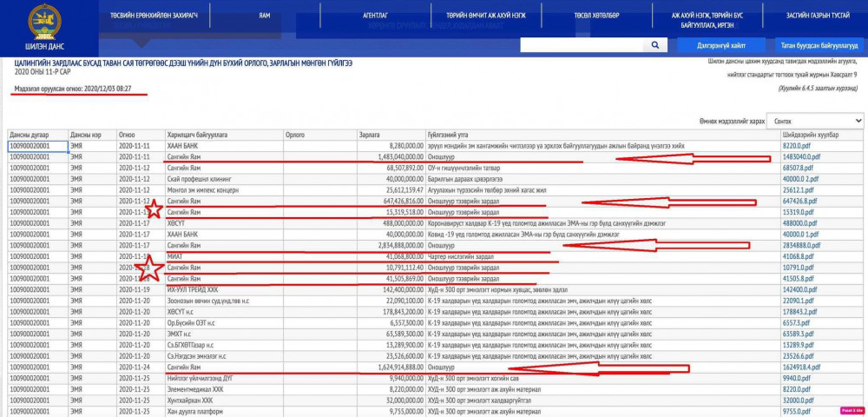Screen dimensions: 868x417
Task: Open the Засгийн газрын тусгай menu
Action: [818, 16]
